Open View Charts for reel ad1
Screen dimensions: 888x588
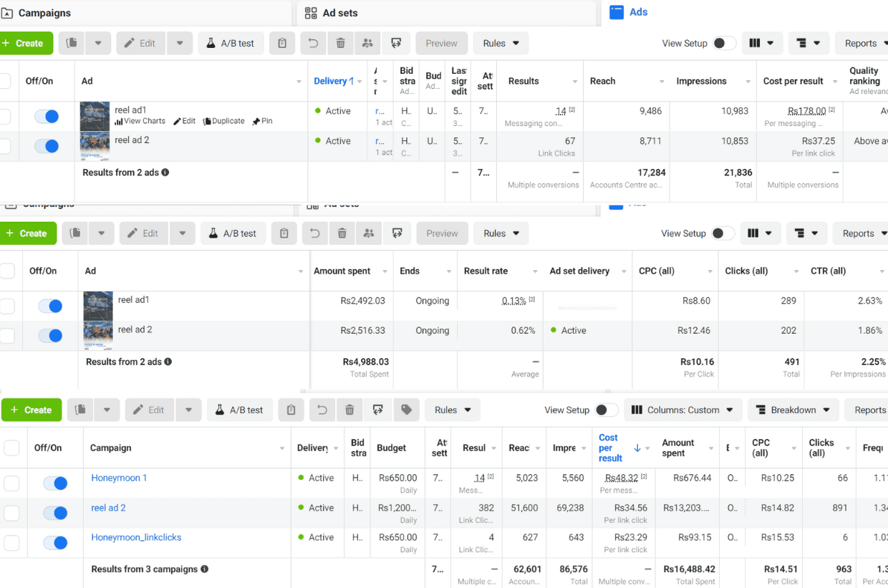[x=140, y=121]
